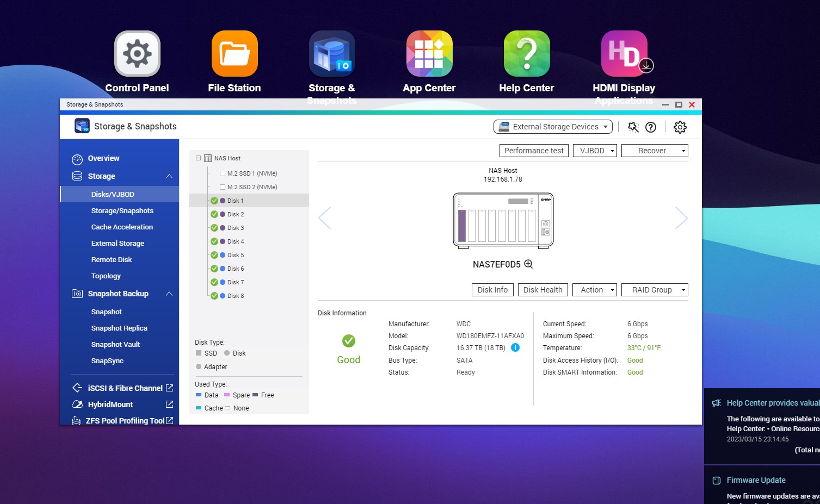
Task: Open the help question mark icon
Action: (650, 127)
